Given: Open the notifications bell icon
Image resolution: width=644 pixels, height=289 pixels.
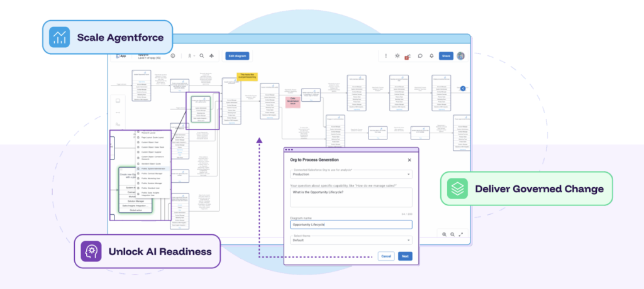Looking at the screenshot, I should click(431, 56).
